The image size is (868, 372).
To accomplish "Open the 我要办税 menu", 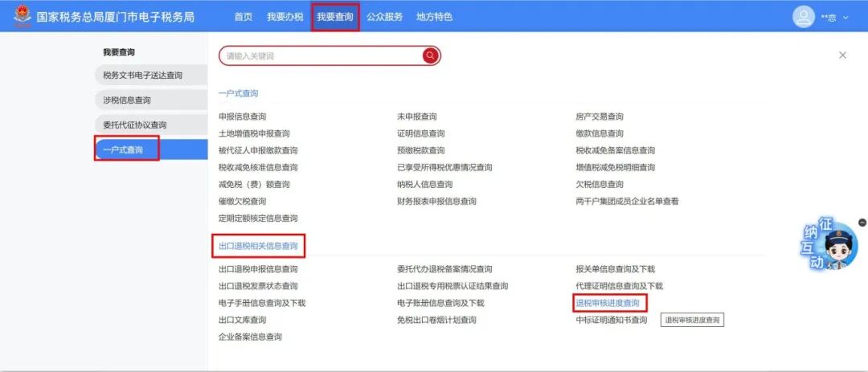I will [x=285, y=17].
